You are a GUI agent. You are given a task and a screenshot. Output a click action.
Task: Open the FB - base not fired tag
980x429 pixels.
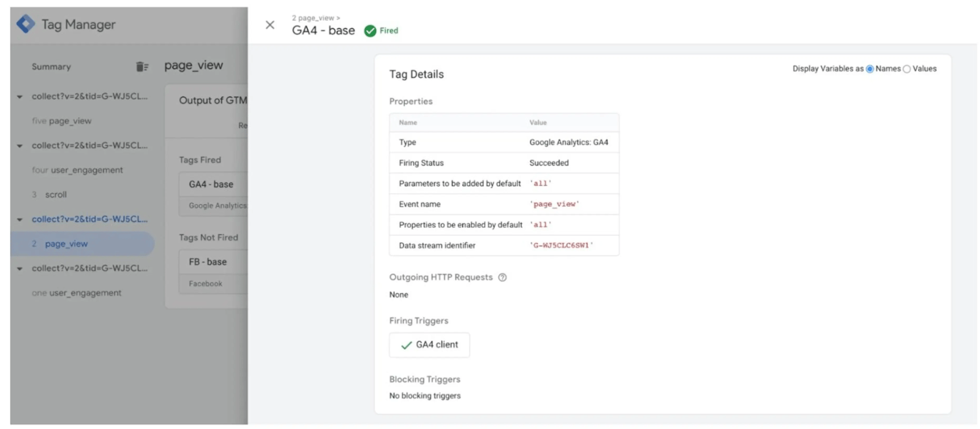(213, 271)
